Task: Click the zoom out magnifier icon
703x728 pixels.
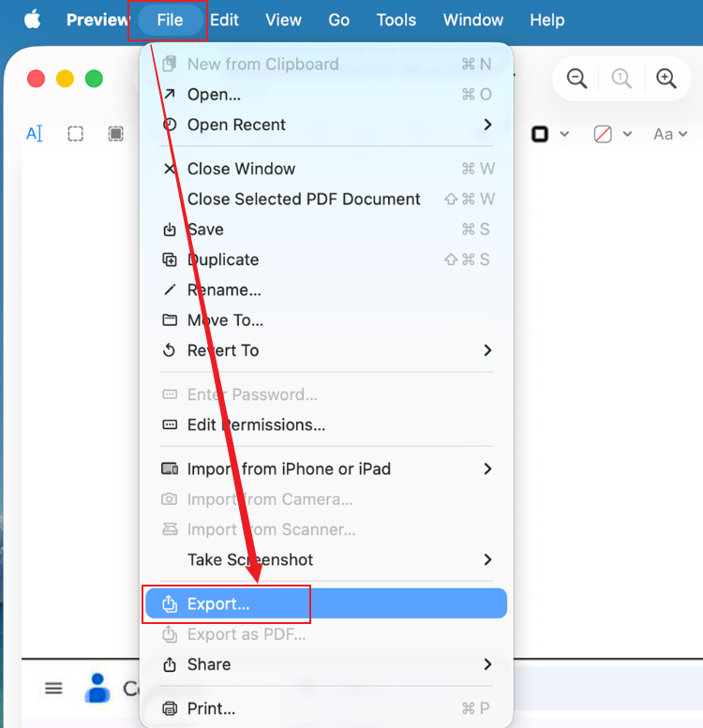Action: click(576, 79)
